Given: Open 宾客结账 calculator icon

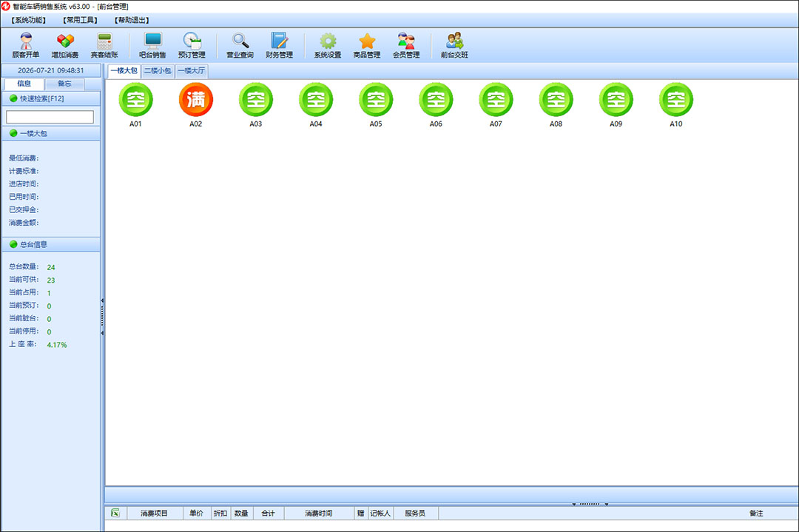Looking at the screenshot, I should [x=104, y=45].
